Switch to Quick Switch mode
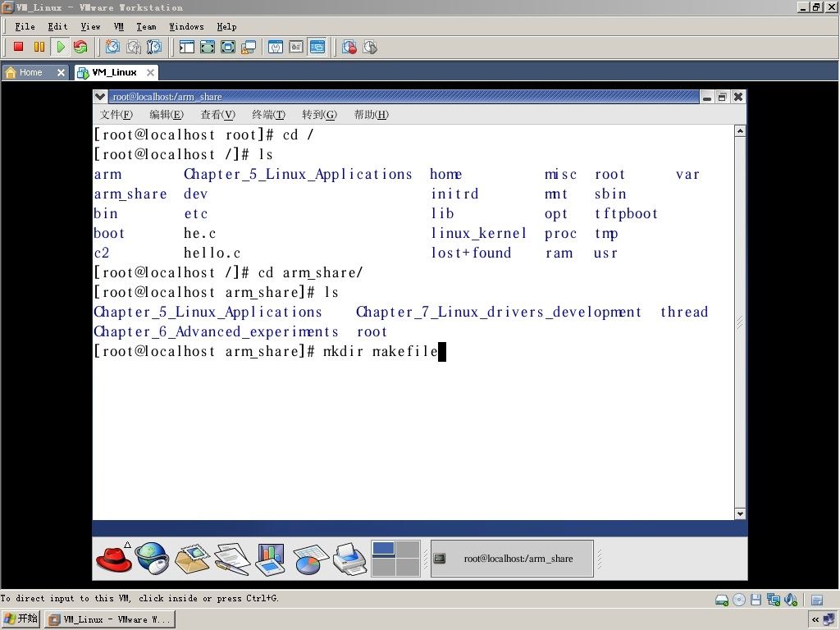840x630 pixels. click(208, 47)
